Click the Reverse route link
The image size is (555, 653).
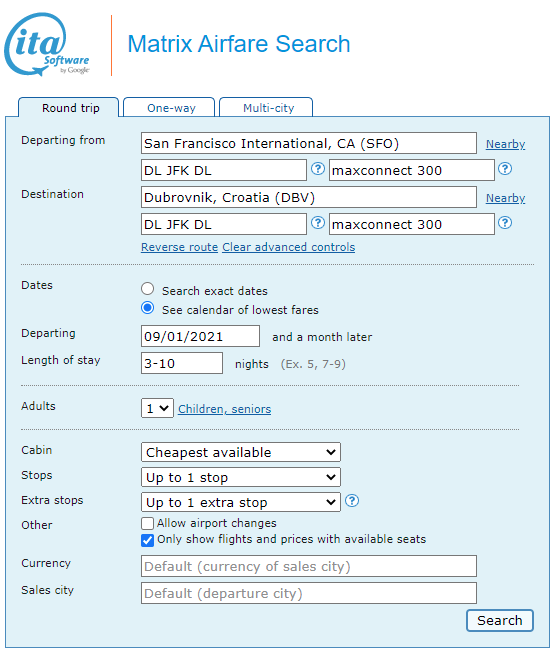click(x=179, y=247)
